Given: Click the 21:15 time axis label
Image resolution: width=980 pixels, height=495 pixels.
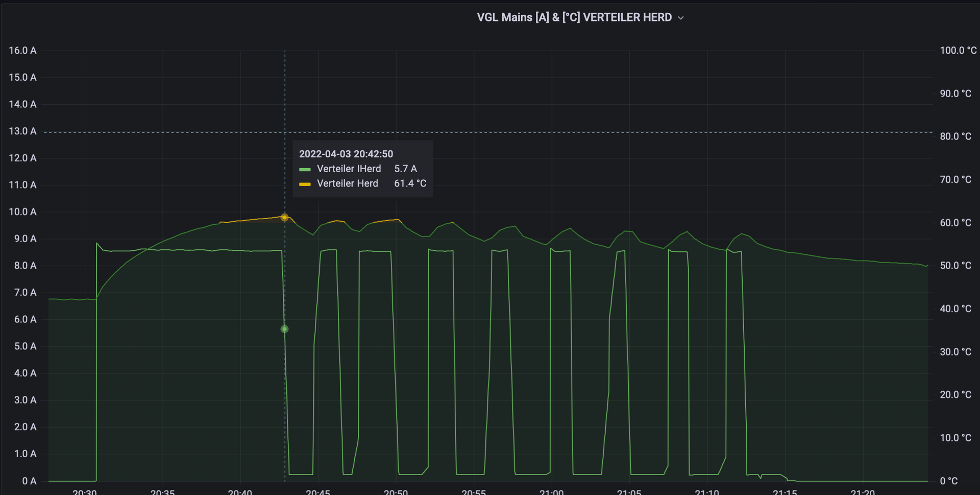Looking at the screenshot, I should click(x=785, y=491).
